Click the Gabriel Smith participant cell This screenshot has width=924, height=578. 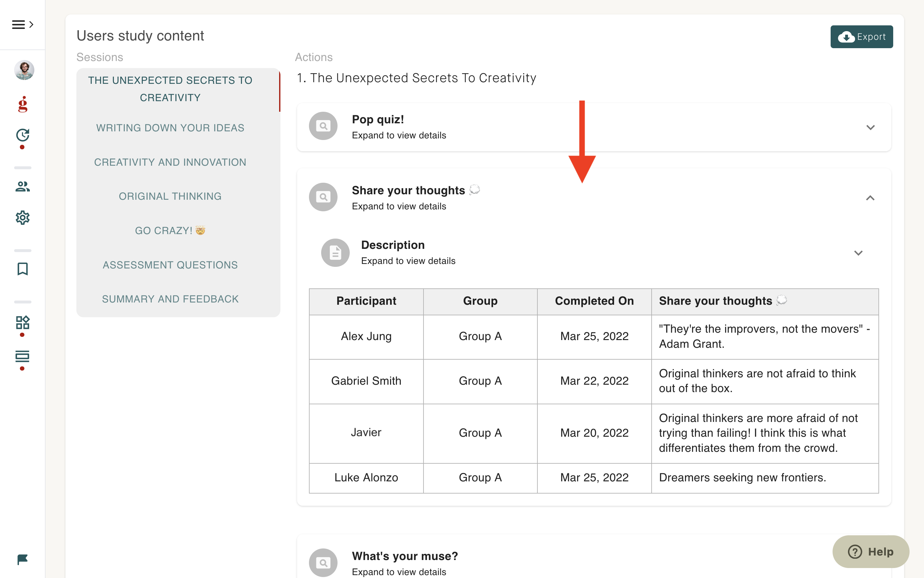point(366,381)
